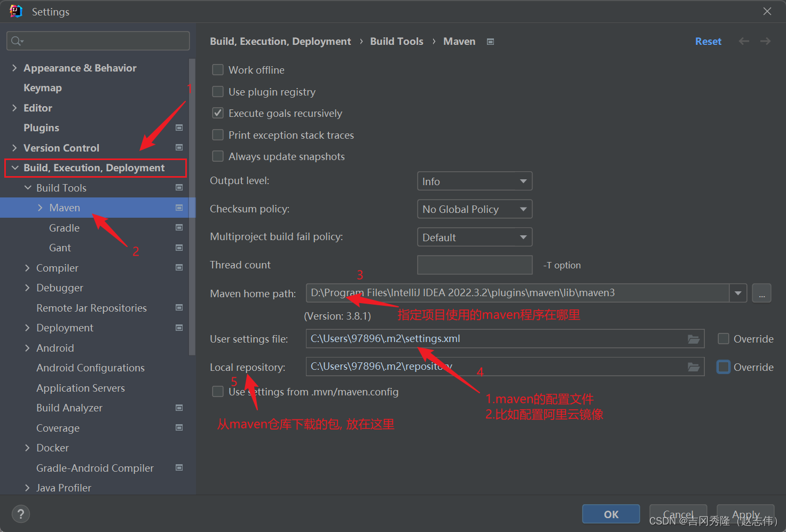Check Override for Local repository

pos(724,367)
